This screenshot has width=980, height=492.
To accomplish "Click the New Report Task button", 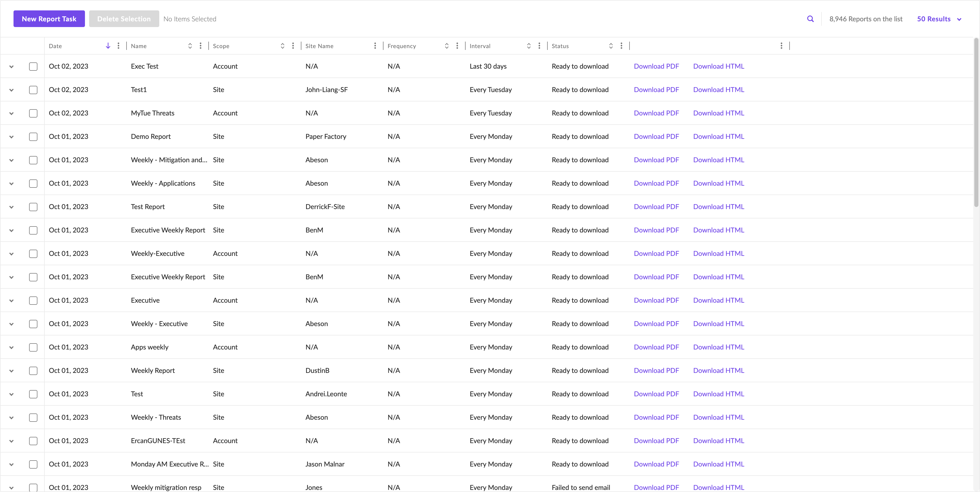I will 49,19.
